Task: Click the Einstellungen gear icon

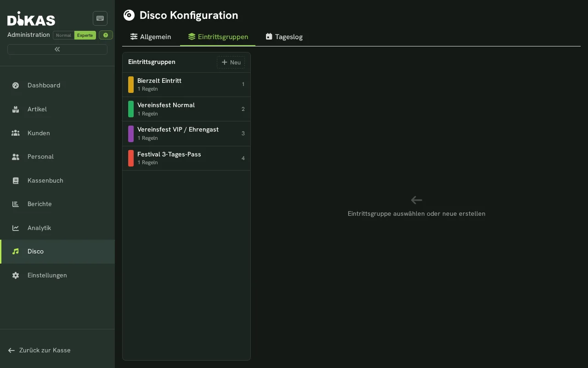Action: coord(16,275)
